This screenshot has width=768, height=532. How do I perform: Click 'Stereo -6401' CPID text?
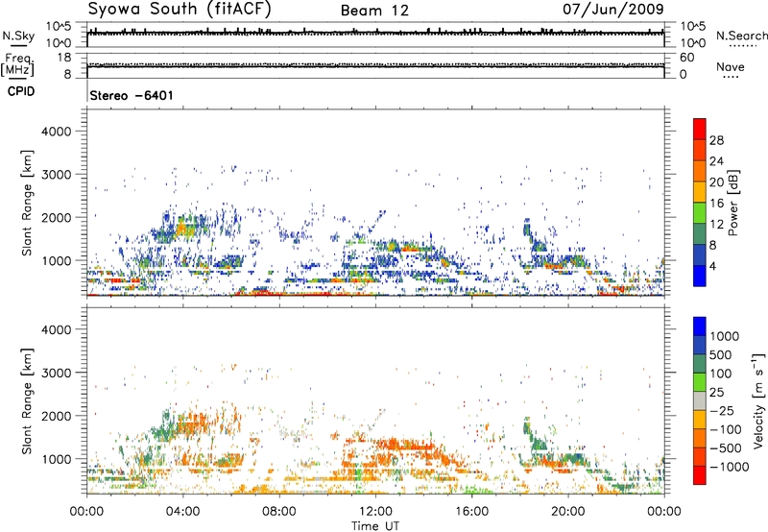132,95
